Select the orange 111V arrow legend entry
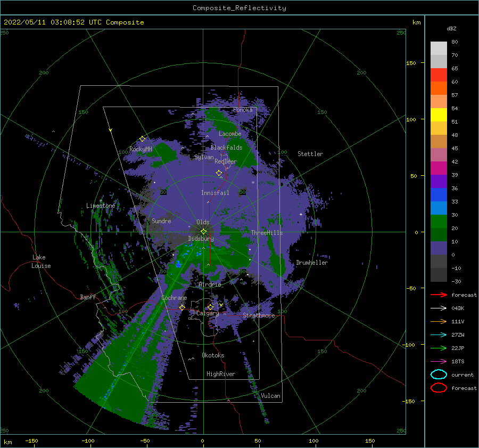Viewport: 479px width, 448px height. click(x=439, y=321)
